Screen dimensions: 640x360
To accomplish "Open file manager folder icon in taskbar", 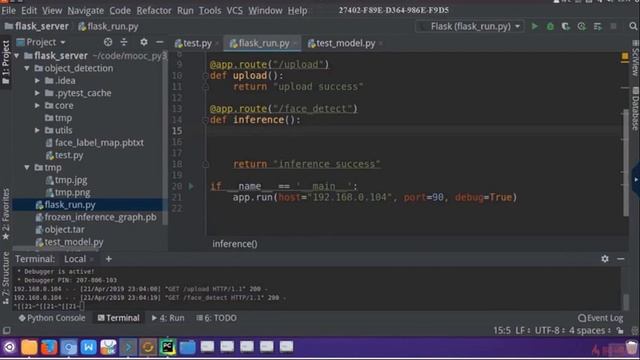I will click(29, 347).
